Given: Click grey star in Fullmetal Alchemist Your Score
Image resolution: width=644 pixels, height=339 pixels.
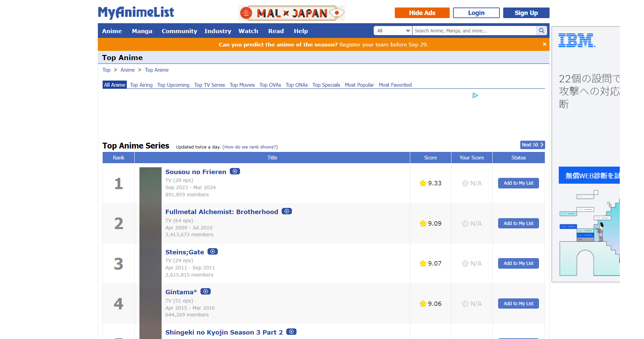Looking at the screenshot, I should click(x=465, y=224).
